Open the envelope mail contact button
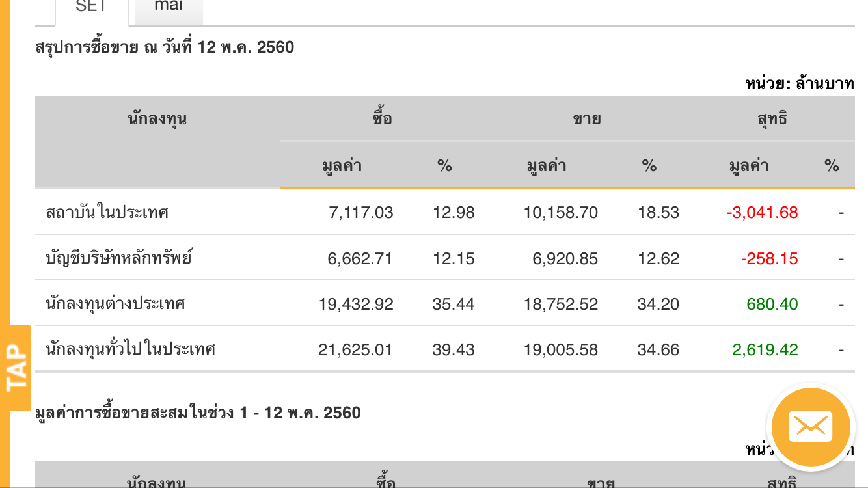Viewport: 868px width, 488px height. pyautogui.click(x=810, y=427)
